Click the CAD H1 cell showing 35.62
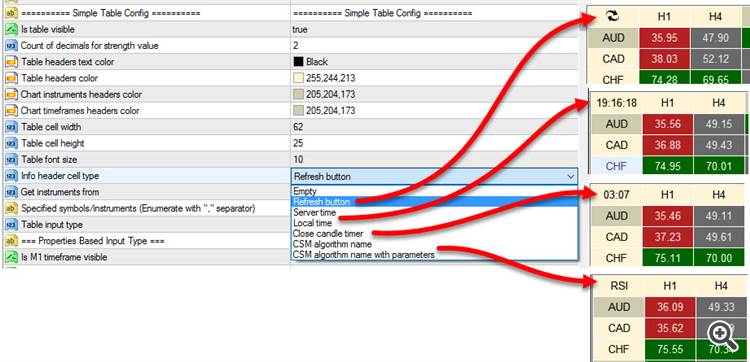 point(670,328)
